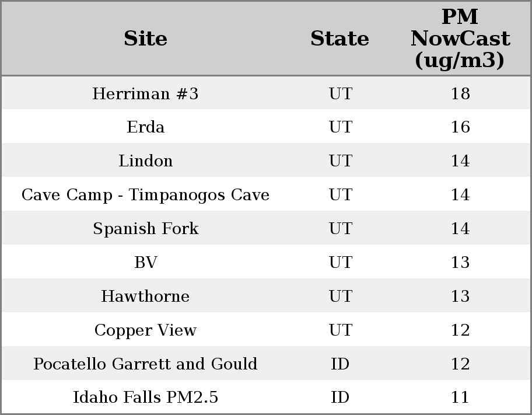Select the Herriman #3 site cell
532x415 pixels.
pos(145,93)
